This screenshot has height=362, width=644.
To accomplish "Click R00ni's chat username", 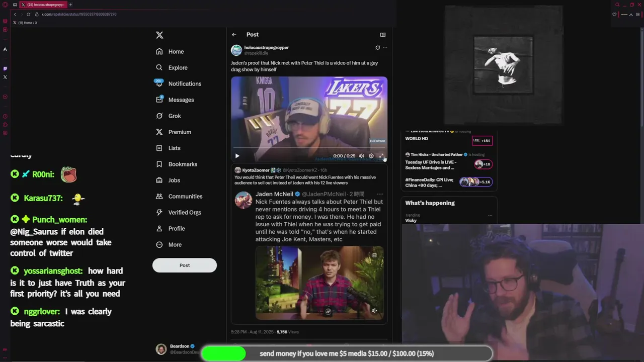I will [43, 174].
